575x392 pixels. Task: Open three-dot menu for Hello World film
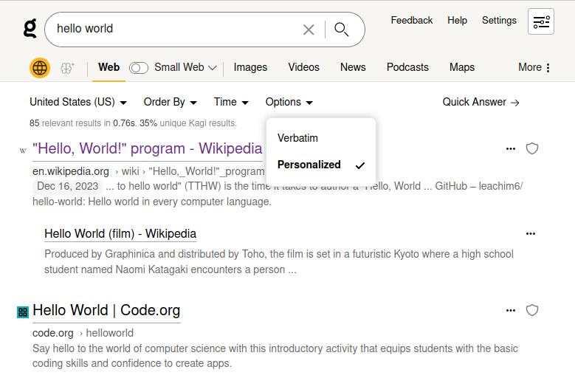click(x=531, y=233)
